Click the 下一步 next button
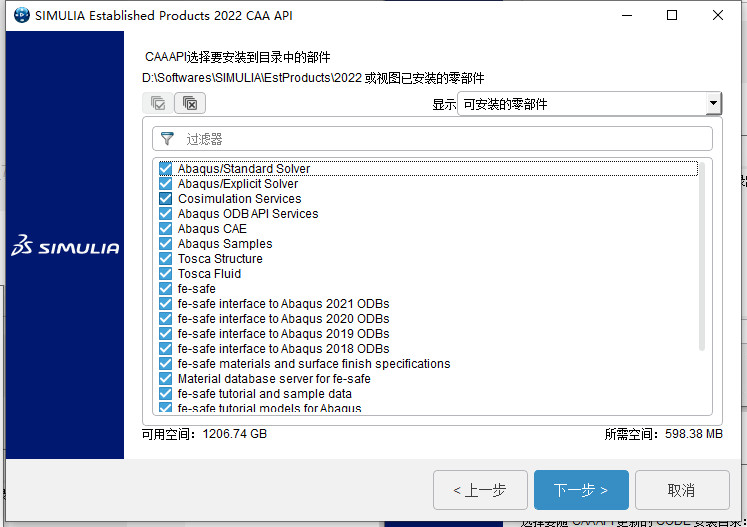This screenshot has height=527, width=747. (x=581, y=490)
